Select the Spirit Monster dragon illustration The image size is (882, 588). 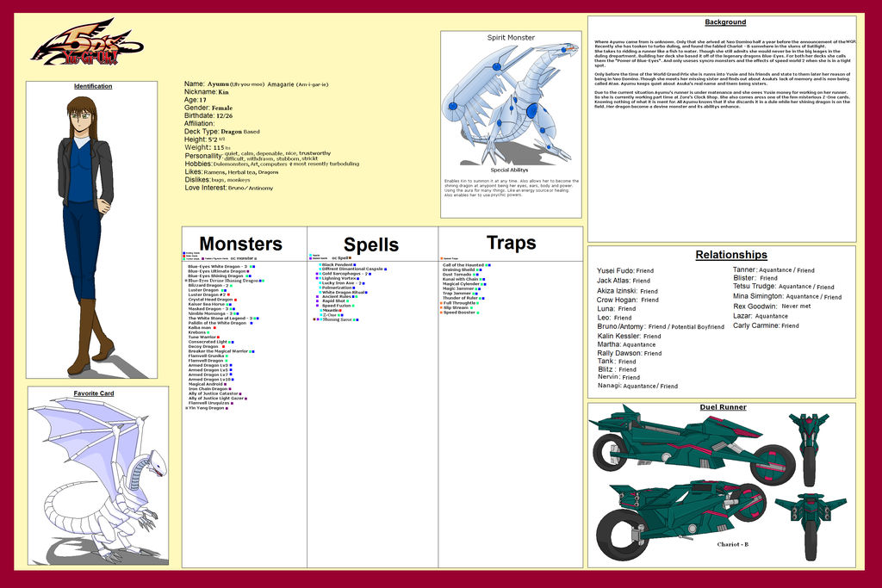(511, 104)
